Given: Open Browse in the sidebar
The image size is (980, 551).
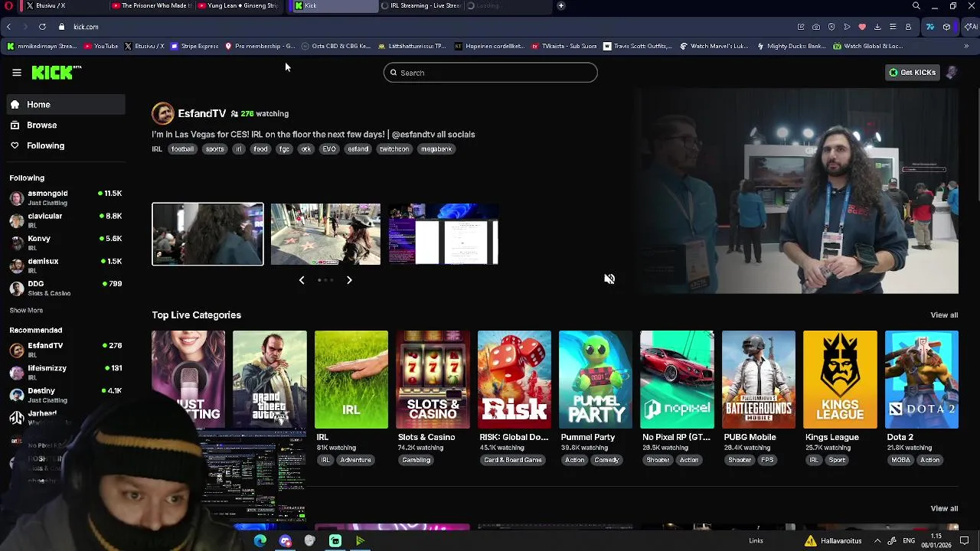Looking at the screenshot, I should tap(64, 125).
